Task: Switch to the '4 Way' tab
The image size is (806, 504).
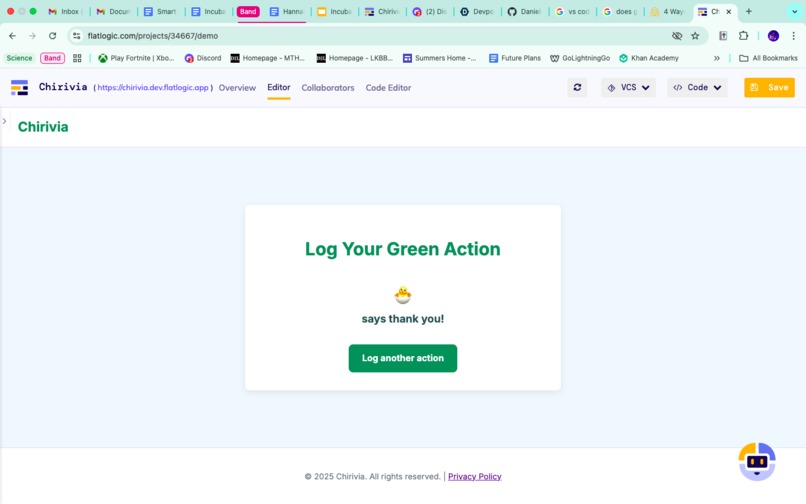Action: (x=667, y=11)
